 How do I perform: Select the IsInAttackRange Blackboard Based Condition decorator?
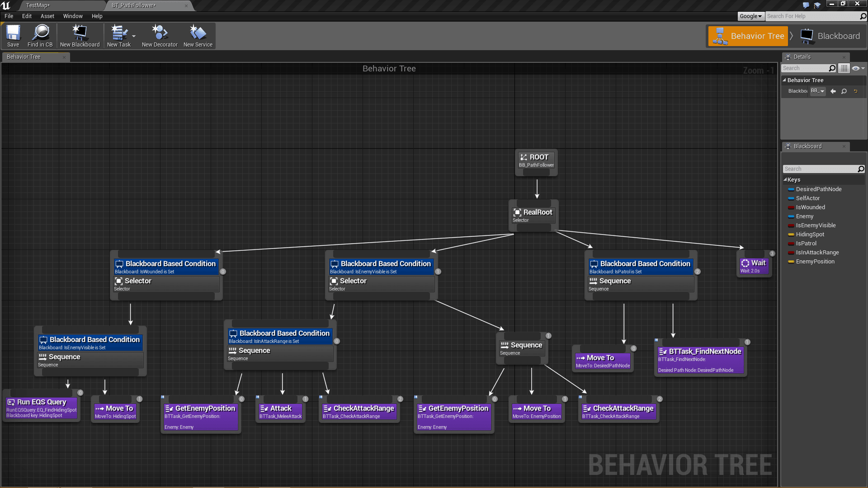point(280,337)
